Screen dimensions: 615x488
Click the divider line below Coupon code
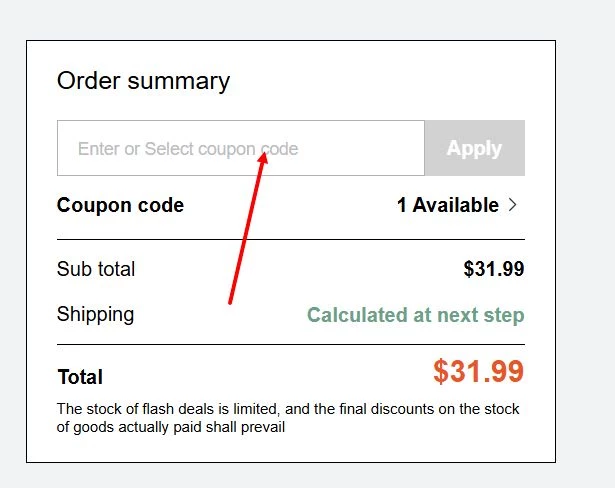click(x=290, y=240)
